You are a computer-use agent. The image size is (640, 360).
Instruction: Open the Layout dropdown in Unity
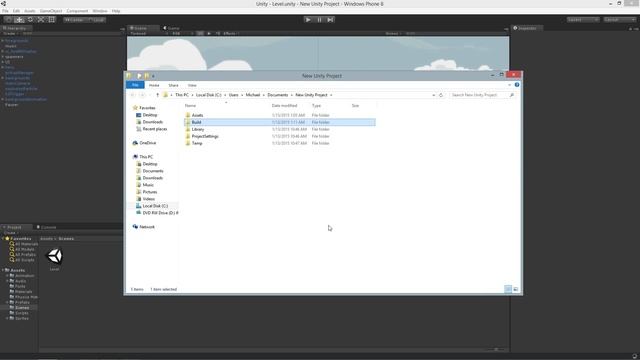pos(620,20)
